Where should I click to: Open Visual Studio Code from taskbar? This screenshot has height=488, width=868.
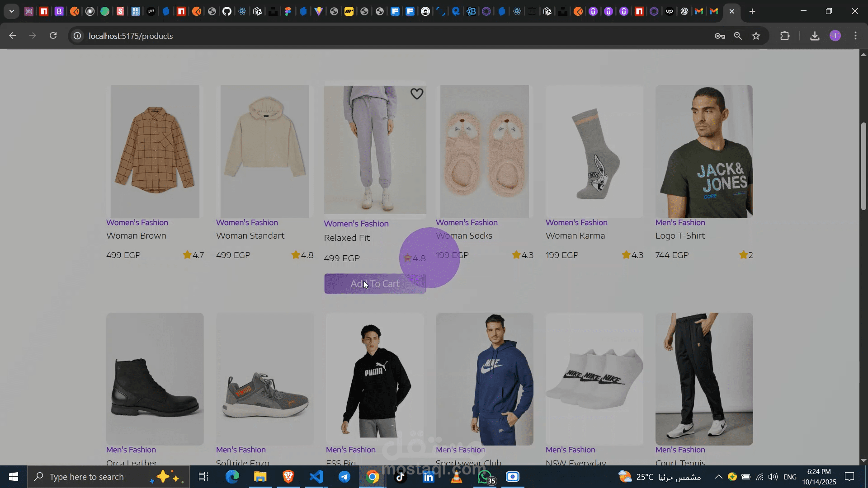(316, 477)
